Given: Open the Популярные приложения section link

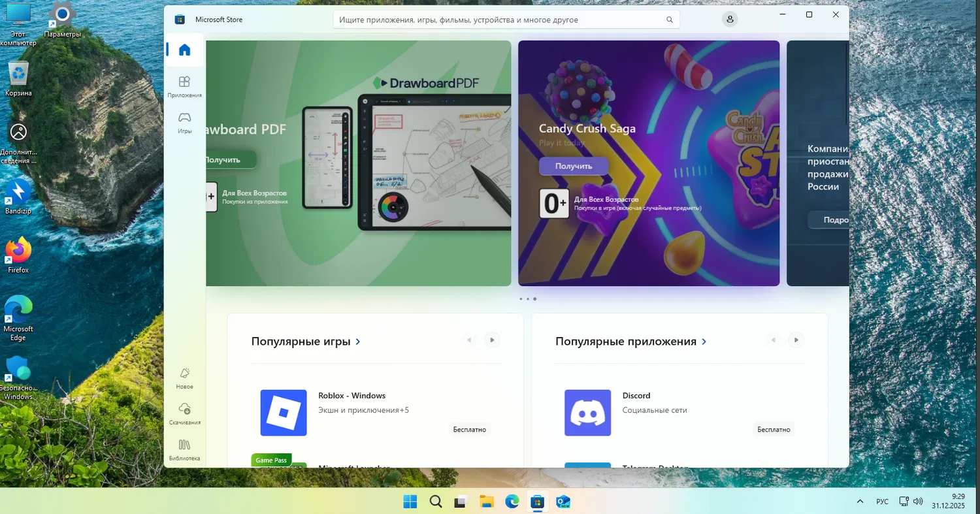Looking at the screenshot, I should point(631,341).
